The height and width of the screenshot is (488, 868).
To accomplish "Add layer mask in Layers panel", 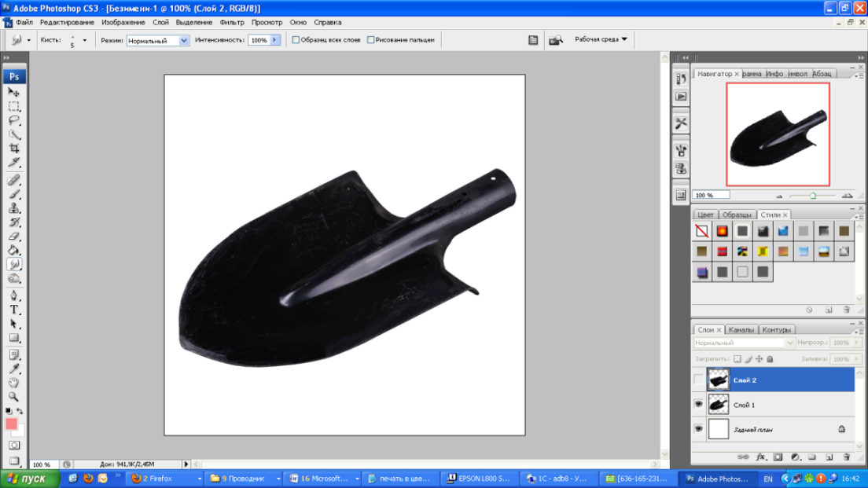I will (778, 457).
